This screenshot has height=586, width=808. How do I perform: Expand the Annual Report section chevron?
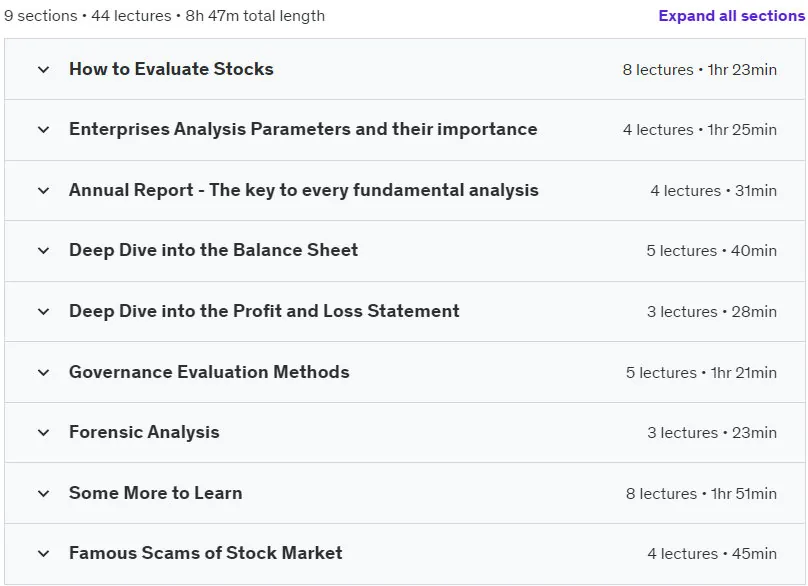tap(44, 191)
